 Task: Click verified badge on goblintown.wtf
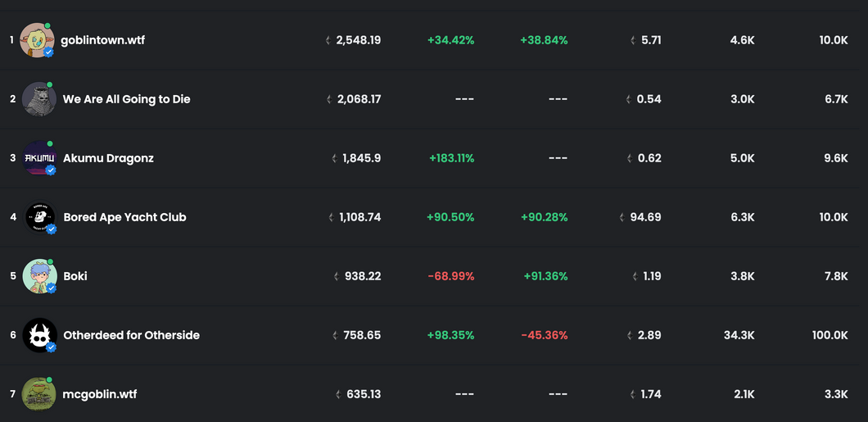(x=48, y=52)
